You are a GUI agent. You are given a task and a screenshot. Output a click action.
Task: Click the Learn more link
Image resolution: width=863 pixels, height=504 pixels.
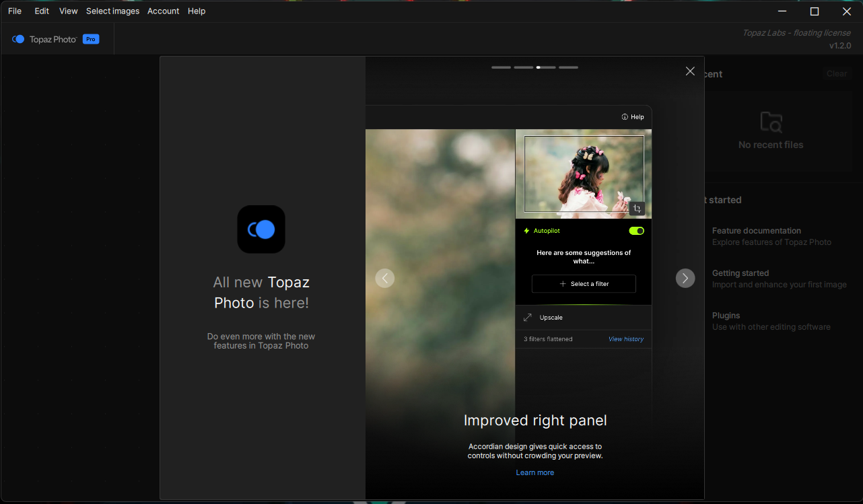tap(535, 472)
